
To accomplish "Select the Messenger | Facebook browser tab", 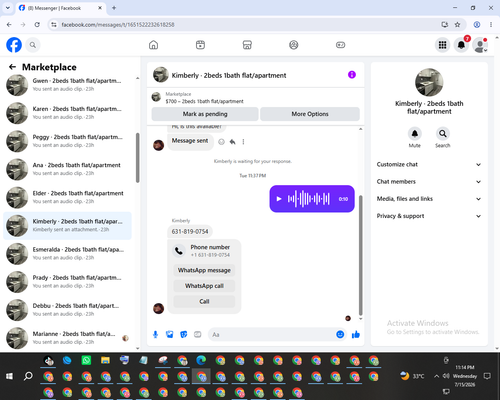I will click(60, 8).
